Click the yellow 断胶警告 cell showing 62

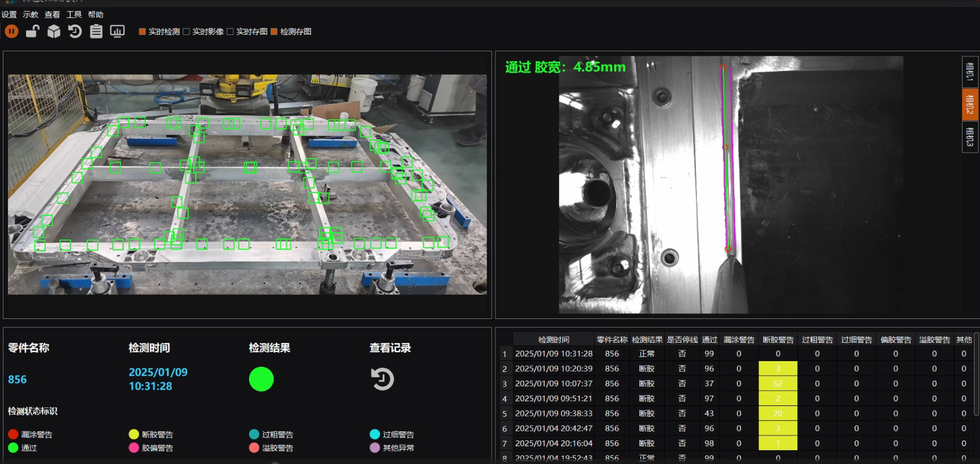[777, 383]
